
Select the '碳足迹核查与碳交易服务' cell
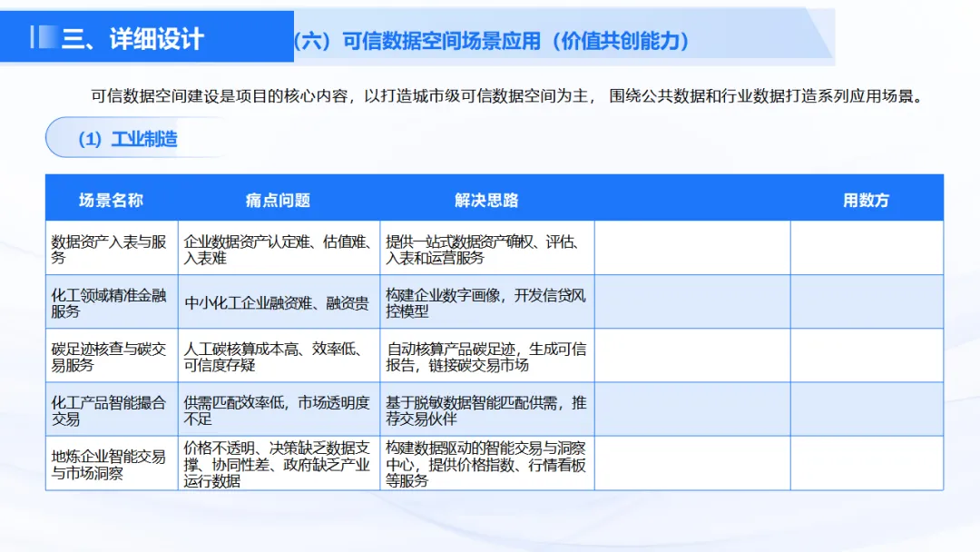112,356
